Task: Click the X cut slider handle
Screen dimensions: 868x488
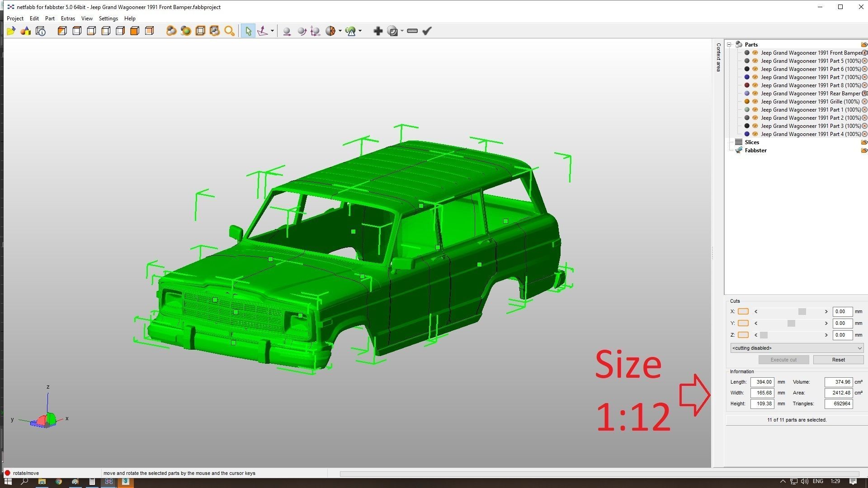Action: tap(802, 312)
